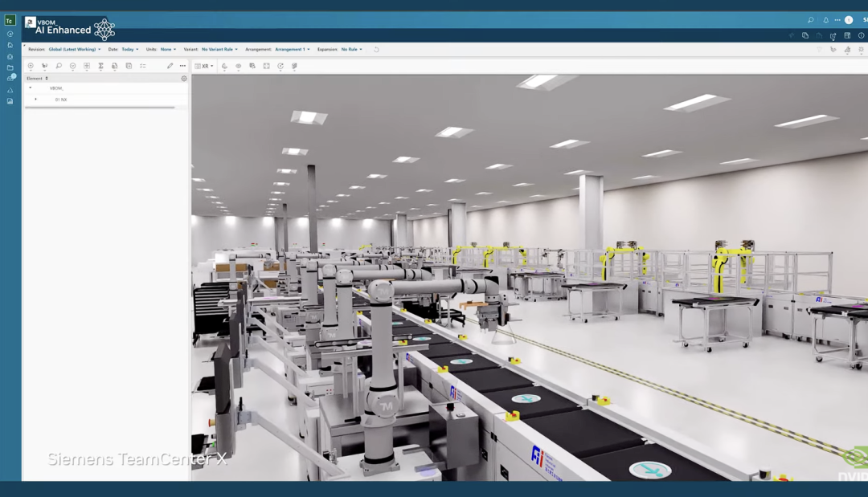Screen dimensions: 868x497
Task: Open the Expansion No Rule dropdown
Action: pos(351,49)
